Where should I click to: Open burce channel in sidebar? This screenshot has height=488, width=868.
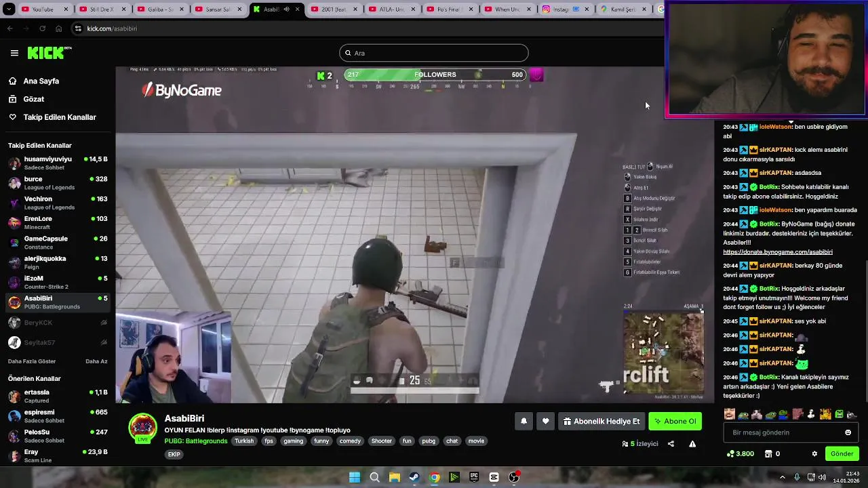tap(58, 183)
